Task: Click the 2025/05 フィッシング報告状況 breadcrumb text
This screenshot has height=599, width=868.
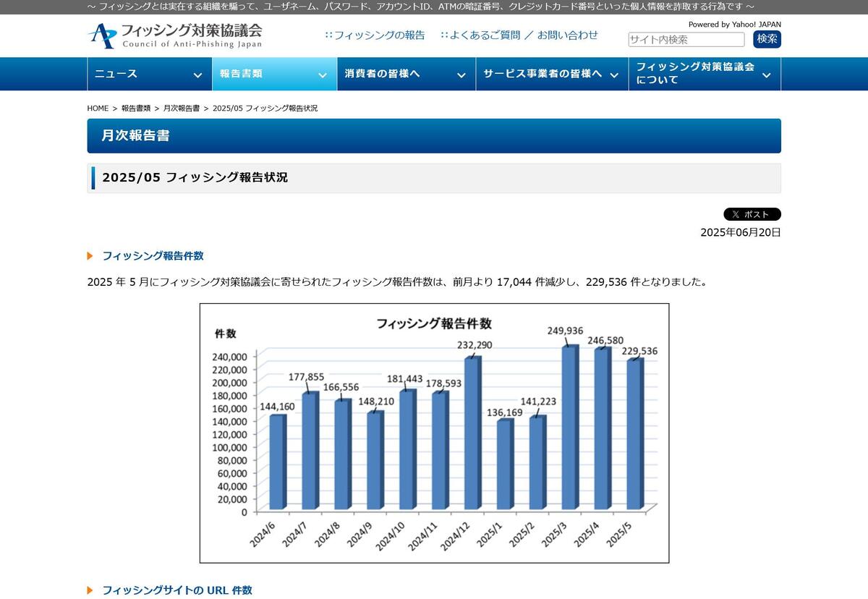Action: pyautogui.click(x=265, y=109)
